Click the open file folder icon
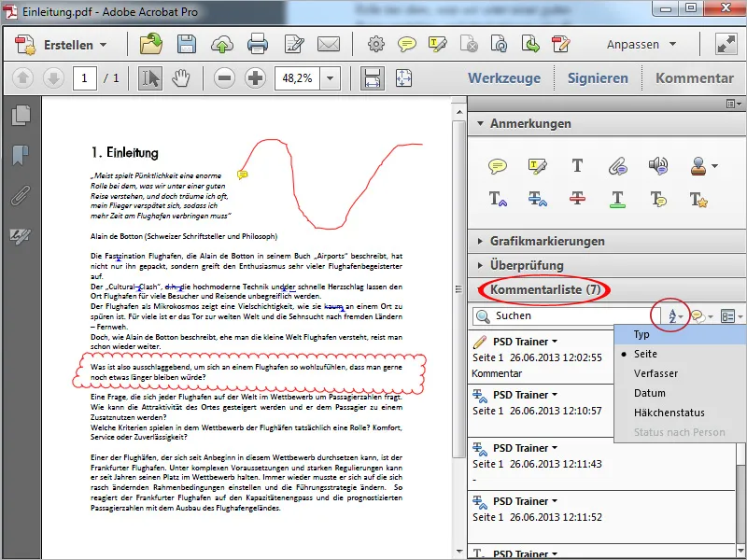Image resolution: width=747 pixels, height=560 pixels. pyautogui.click(x=151, y=44)
